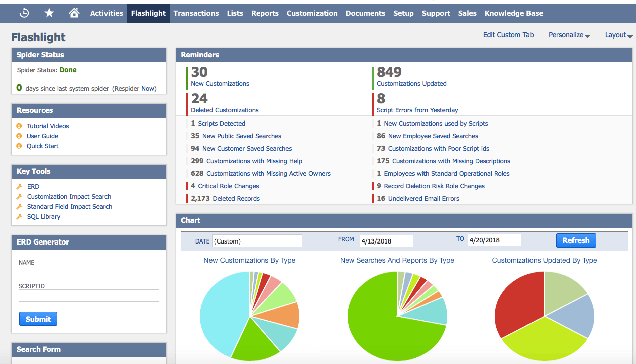Select the info icon next to Quick Start
The image size is (636, 364).
pos(20,146)
